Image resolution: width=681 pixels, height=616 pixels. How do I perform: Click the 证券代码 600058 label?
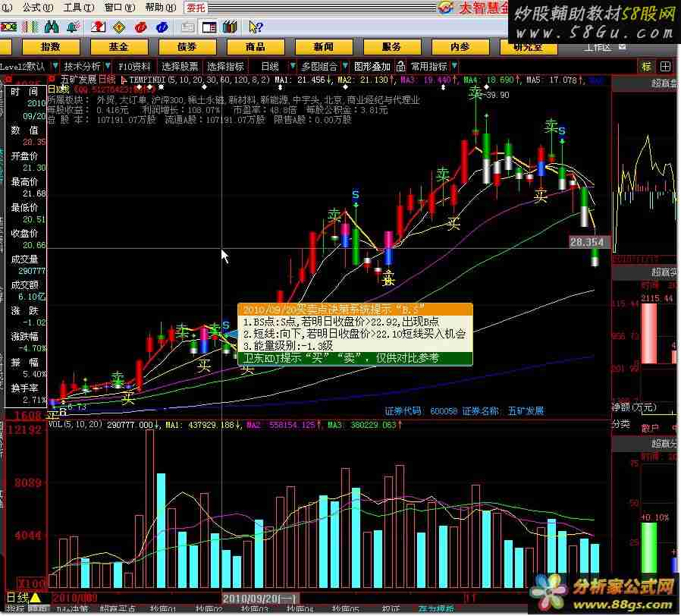click(x=421, y=410)
